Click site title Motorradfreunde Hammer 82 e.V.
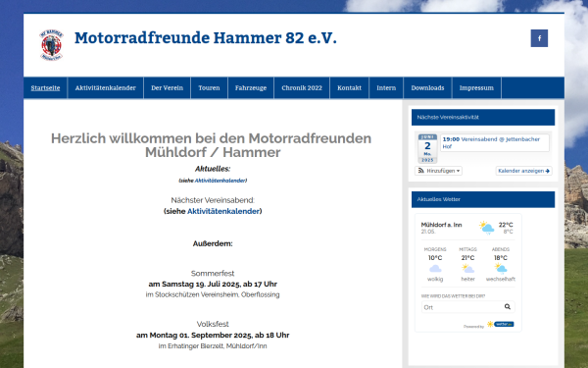 206,38
